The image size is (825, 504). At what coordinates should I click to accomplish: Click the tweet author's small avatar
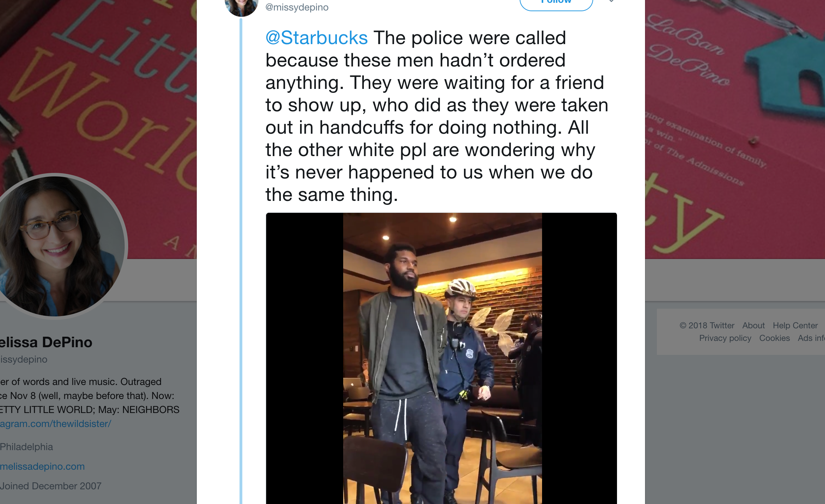tap(241, 6)
